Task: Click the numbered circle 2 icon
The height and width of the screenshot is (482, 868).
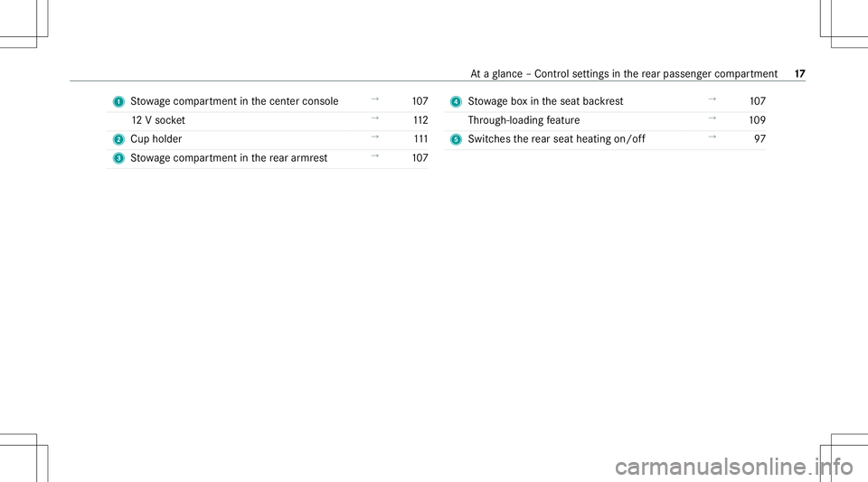Action: [118, 139]
